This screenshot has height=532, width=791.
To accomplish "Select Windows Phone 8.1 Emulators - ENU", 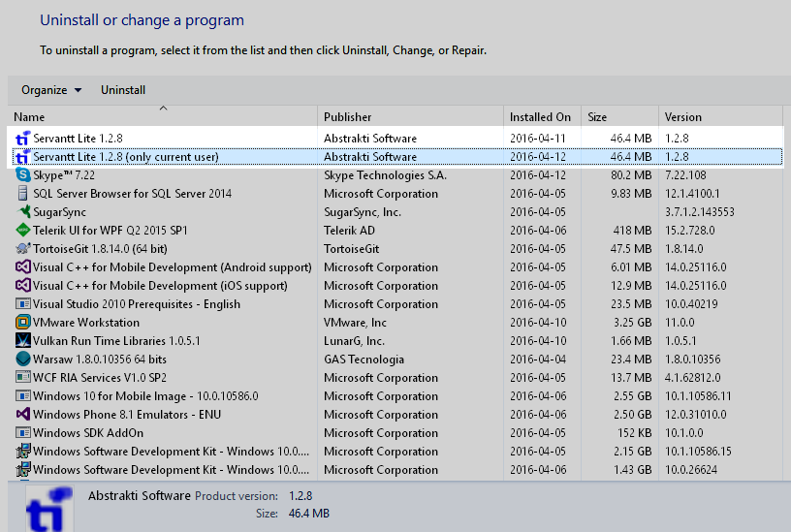I will 127,415.
